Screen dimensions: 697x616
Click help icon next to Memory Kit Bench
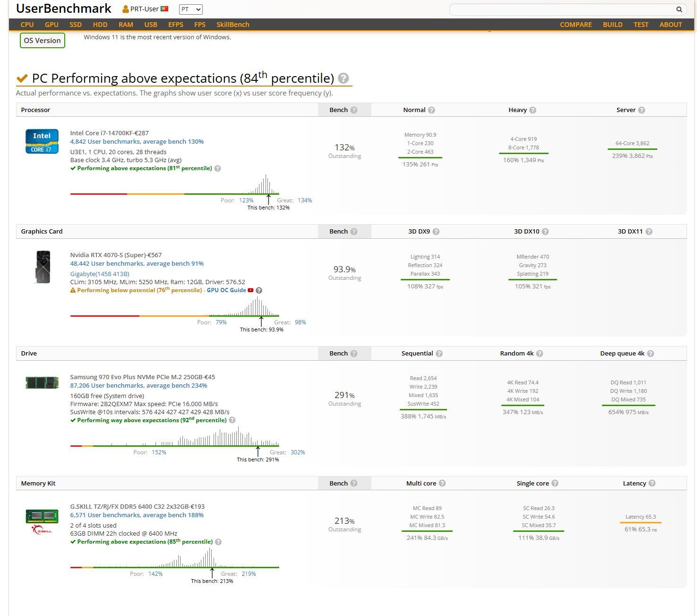click(x=354, y=483)
